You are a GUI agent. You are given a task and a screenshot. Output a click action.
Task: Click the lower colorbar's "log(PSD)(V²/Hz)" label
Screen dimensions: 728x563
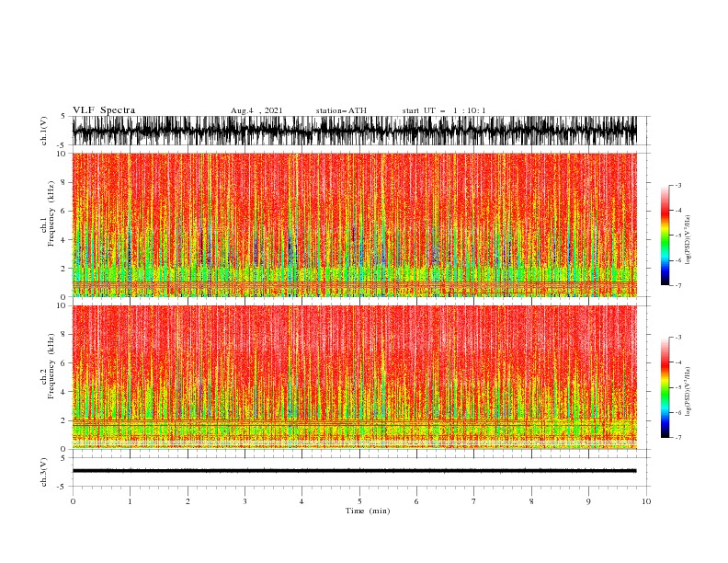(x=688, y=391)
